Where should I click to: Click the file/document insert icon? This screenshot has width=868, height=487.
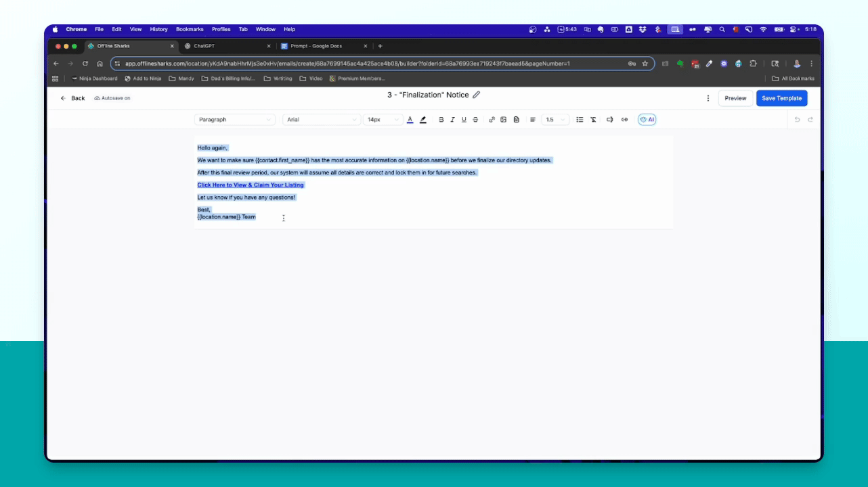click(517, 120)
